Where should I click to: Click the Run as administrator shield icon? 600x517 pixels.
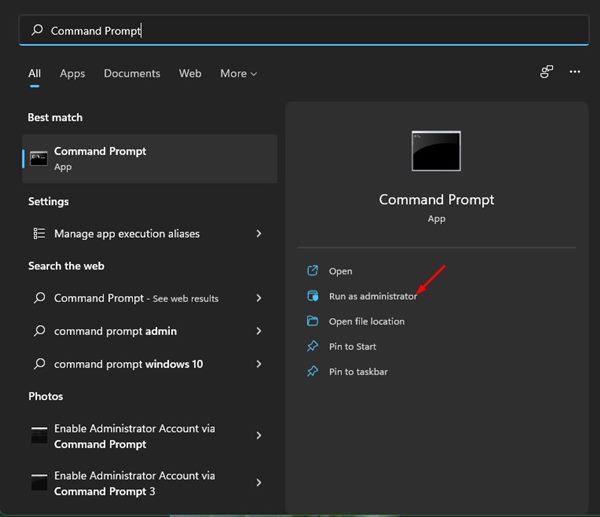coord(312,296)
